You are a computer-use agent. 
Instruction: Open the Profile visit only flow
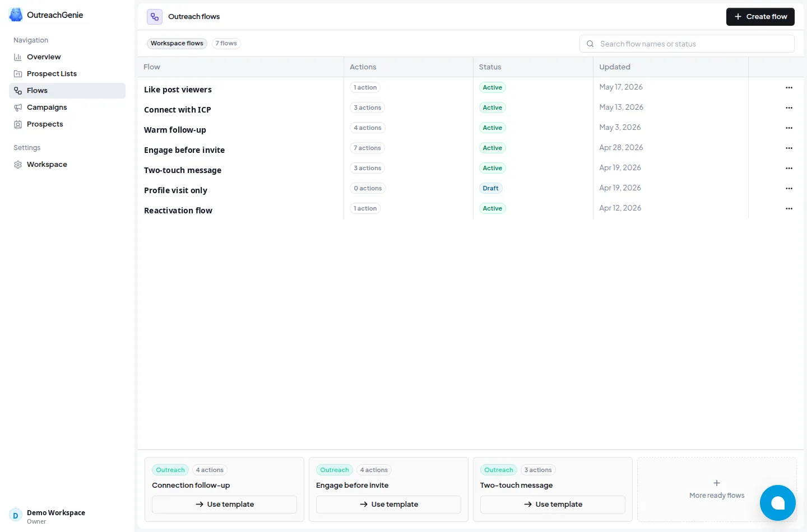pyautogui.click(x=175, y=190)
